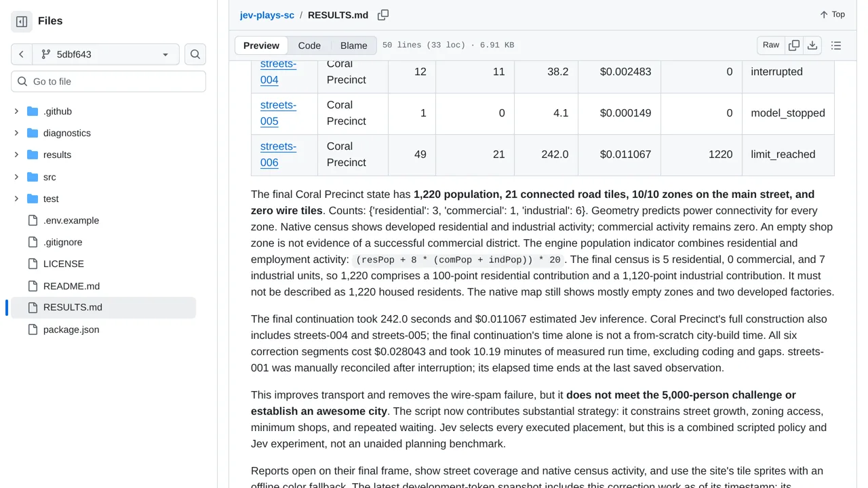Switch to the Code tab
Screen dimensions: 868x488
309,45
